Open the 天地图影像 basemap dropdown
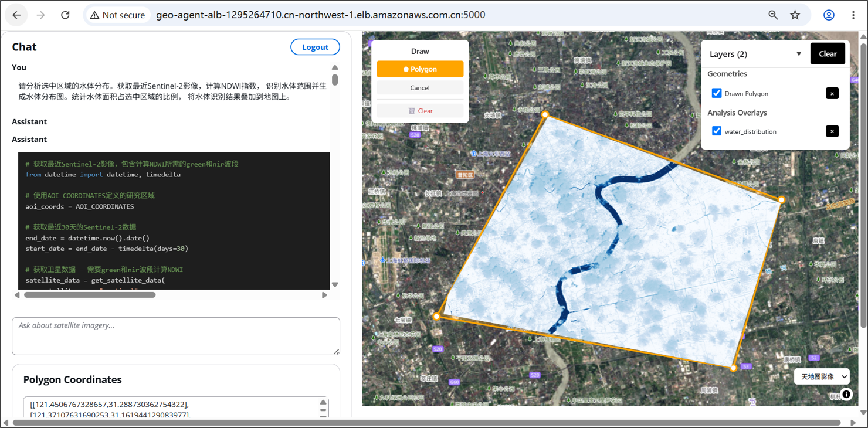The width and height of the screenshot is (868, 428). (822, 376)
